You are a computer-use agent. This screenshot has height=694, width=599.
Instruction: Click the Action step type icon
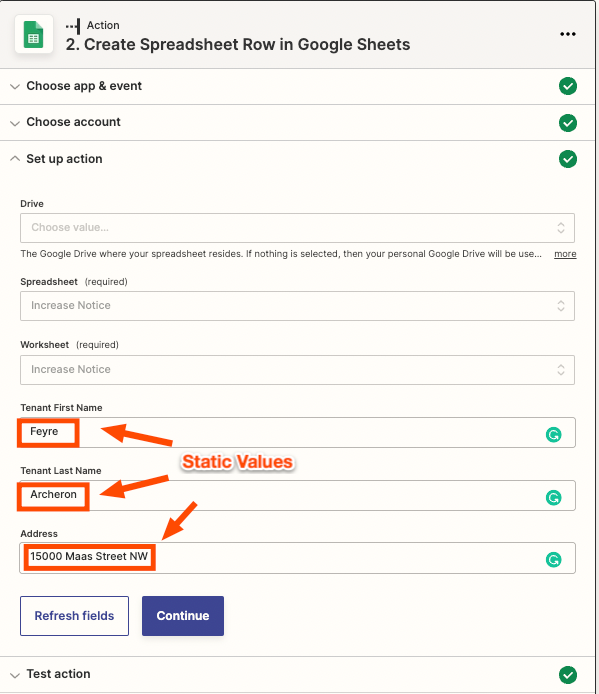[73, 26]
